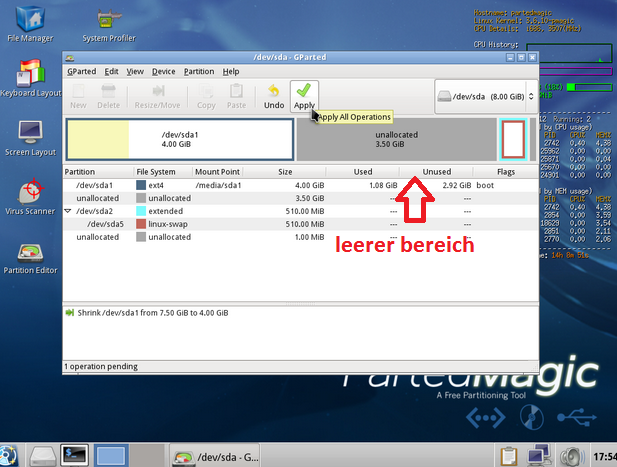Select the unallocated 3.50 GiB block in graphic
The height and width of the screenshot is (467, 617).
pyautogui.click(x=397, y=140)
